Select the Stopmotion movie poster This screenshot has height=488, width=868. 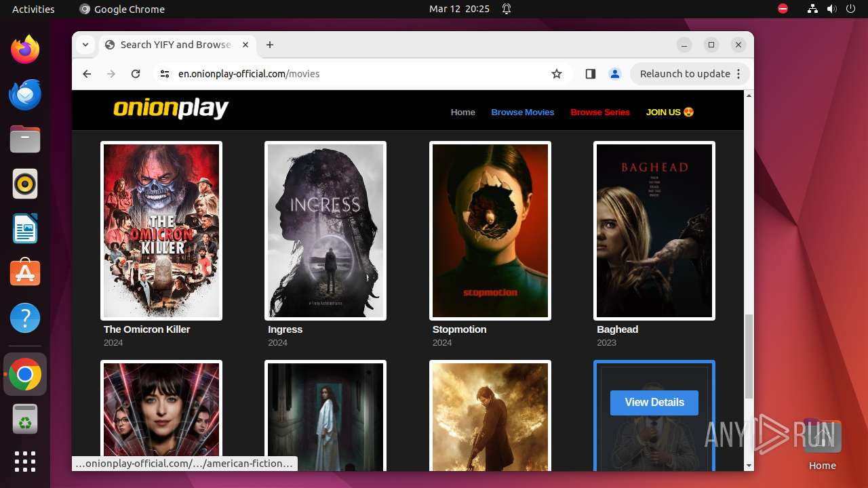(x=490, y=230)
